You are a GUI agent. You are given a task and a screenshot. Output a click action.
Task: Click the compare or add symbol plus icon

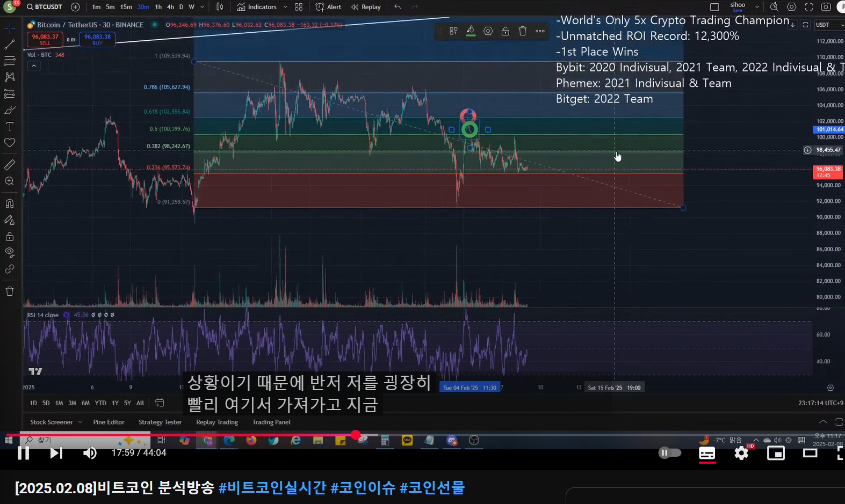tap(75, 7)
